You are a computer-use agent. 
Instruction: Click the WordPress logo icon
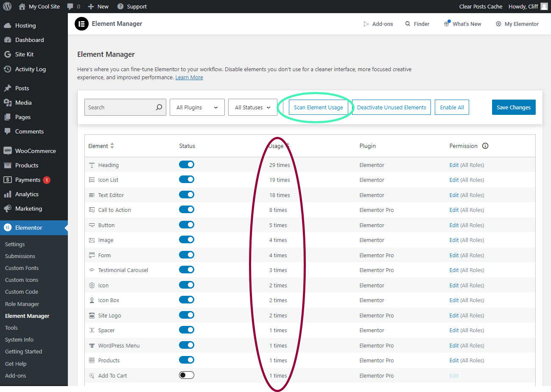click(7, 6)
